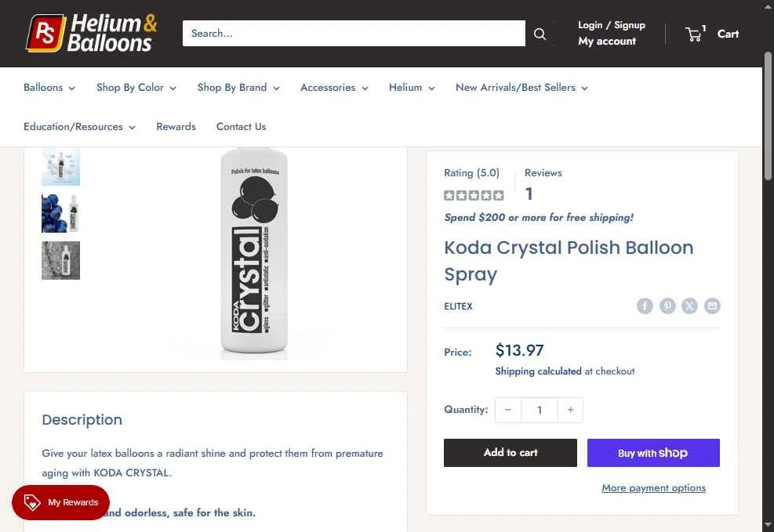This screenshot has width=774, height=532.
Task: Share product on Facebook
Action: tap(645, 306)
